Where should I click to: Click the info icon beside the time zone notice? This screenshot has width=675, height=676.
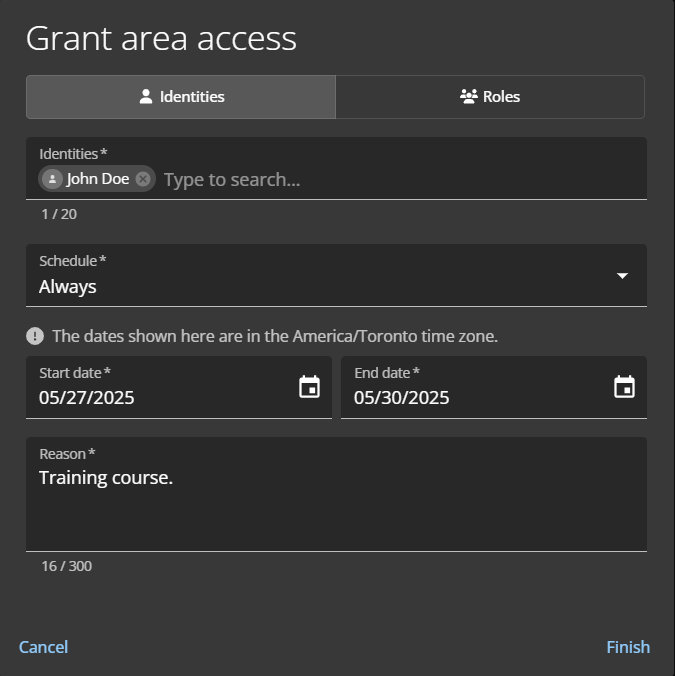(35, 336)
